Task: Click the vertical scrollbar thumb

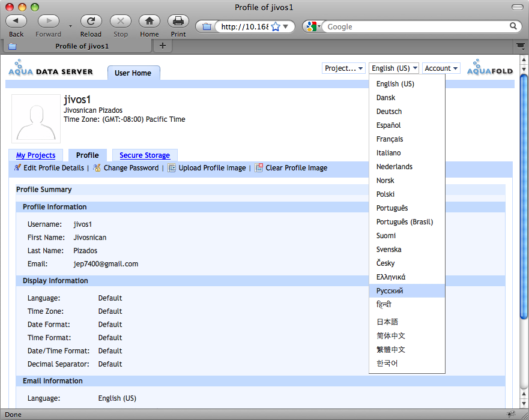Action: tap(524, 197)
